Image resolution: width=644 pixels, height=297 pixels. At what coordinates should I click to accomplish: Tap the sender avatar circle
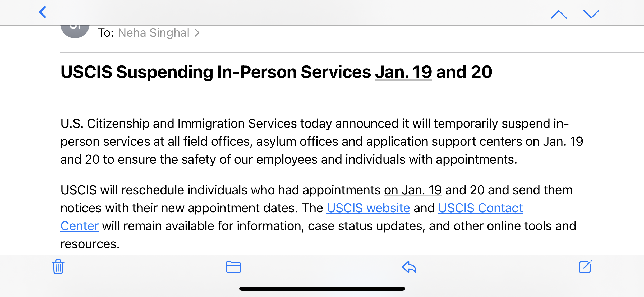[75, 31]
